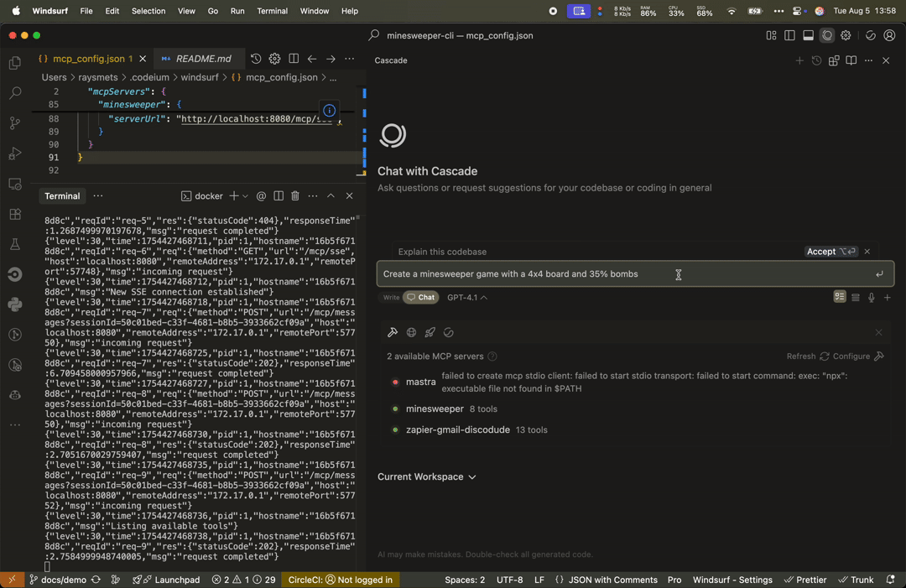Configure MCP servers
The width and height of the screenshot is (906, 588).
[859, 356]
